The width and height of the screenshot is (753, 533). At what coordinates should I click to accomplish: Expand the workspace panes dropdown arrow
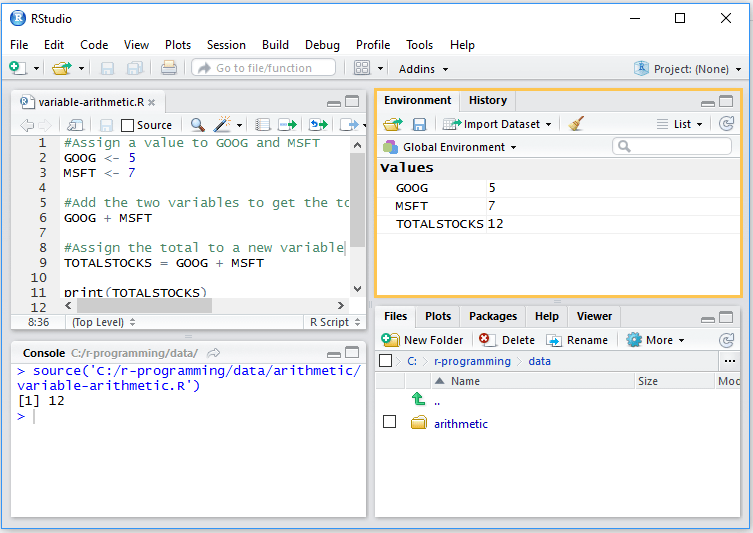pyautogui.click(x=380, y=69)
